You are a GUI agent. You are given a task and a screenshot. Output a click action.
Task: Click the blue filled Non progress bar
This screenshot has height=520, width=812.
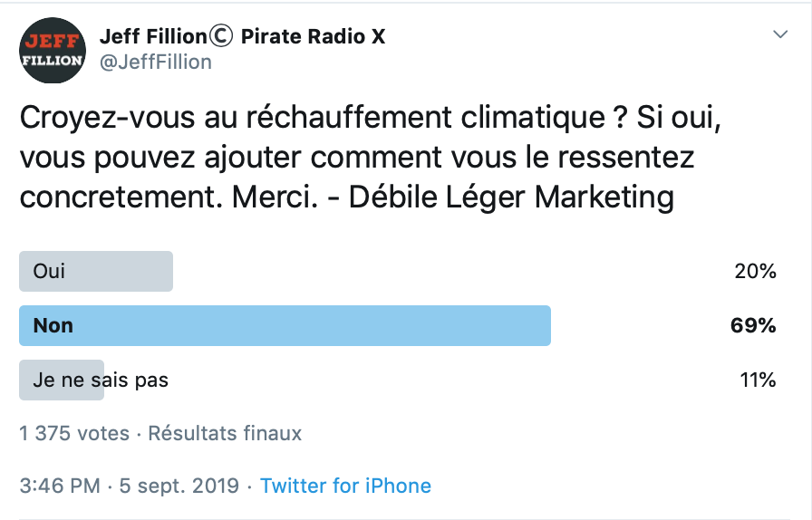pyautogui.click(x=285, y=326)
